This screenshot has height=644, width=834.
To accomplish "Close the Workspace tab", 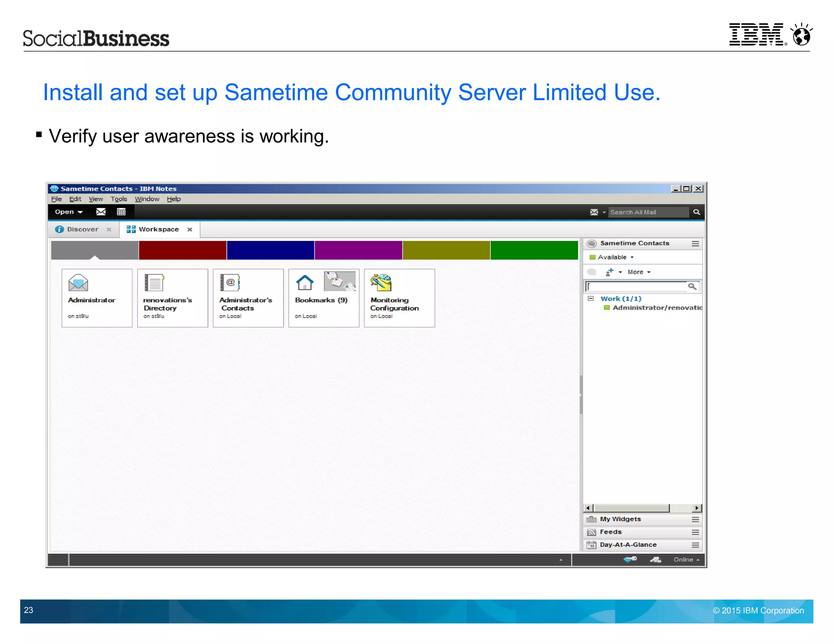I will click(x=190, y=230).
